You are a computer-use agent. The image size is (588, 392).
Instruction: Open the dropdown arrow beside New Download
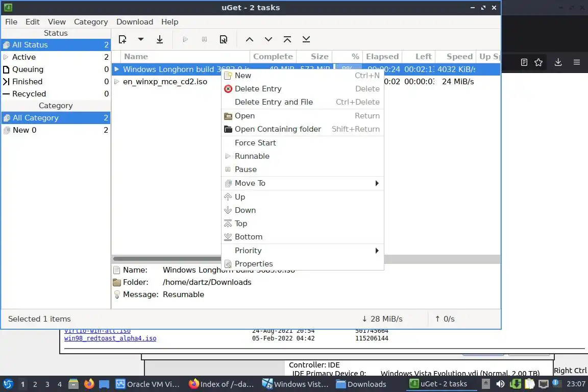pos(141,39)
